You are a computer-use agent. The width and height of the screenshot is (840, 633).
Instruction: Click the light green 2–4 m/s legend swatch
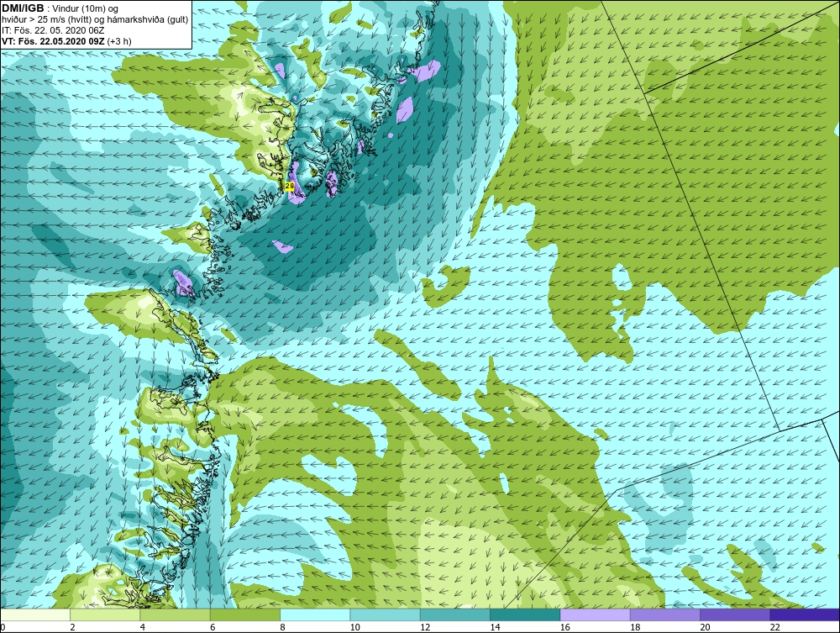105,615
